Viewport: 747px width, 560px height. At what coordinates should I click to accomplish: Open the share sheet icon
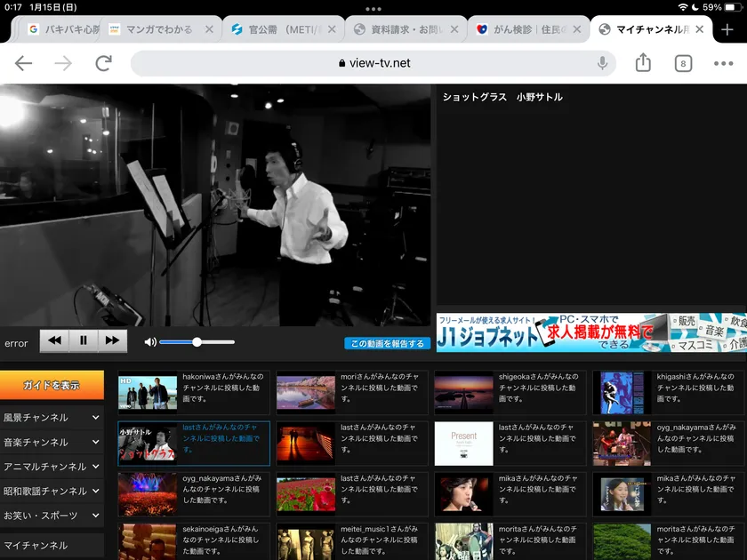[x=643, y=63]
